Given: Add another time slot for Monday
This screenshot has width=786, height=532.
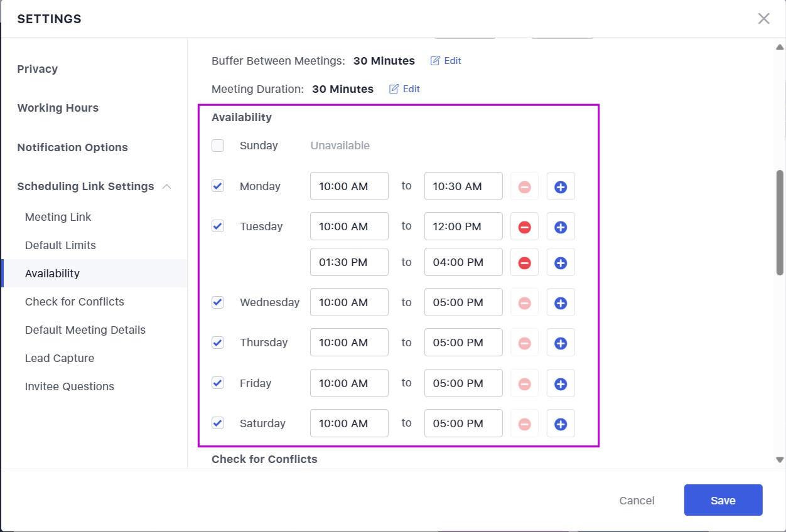Looking at the screenshot, I should click(561, 187).
